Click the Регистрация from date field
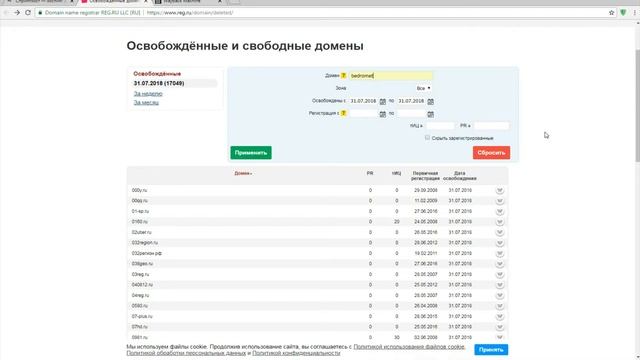This screenshot has width=640, height=360. click(x=363, y=113)
